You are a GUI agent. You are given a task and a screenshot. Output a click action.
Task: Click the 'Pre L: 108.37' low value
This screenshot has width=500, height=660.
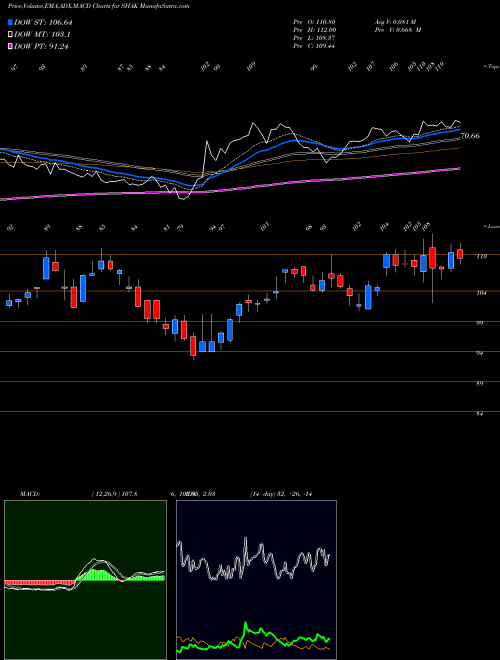tap(314, 38)
